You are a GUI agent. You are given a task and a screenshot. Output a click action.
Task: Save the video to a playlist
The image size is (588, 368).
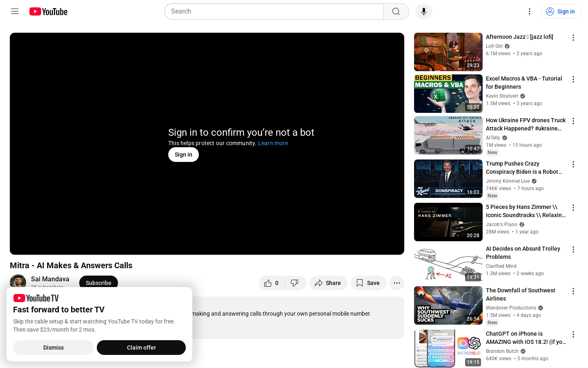[x=368, y=283]
